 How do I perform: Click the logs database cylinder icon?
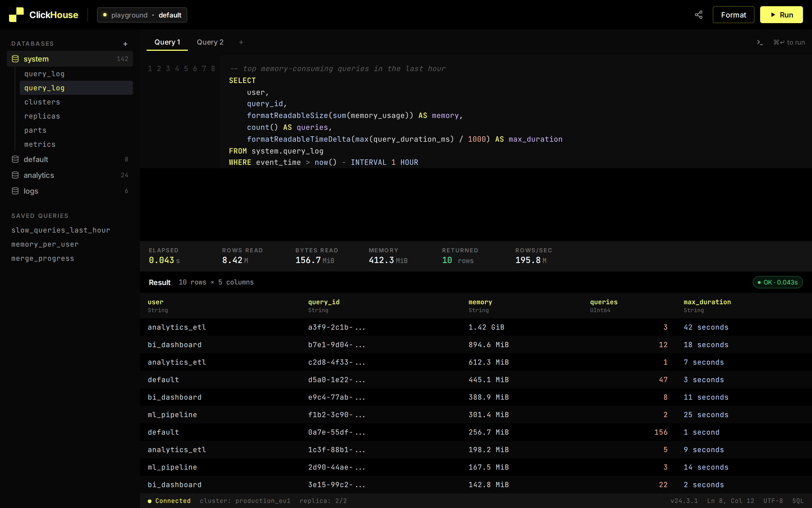(15, 191)
